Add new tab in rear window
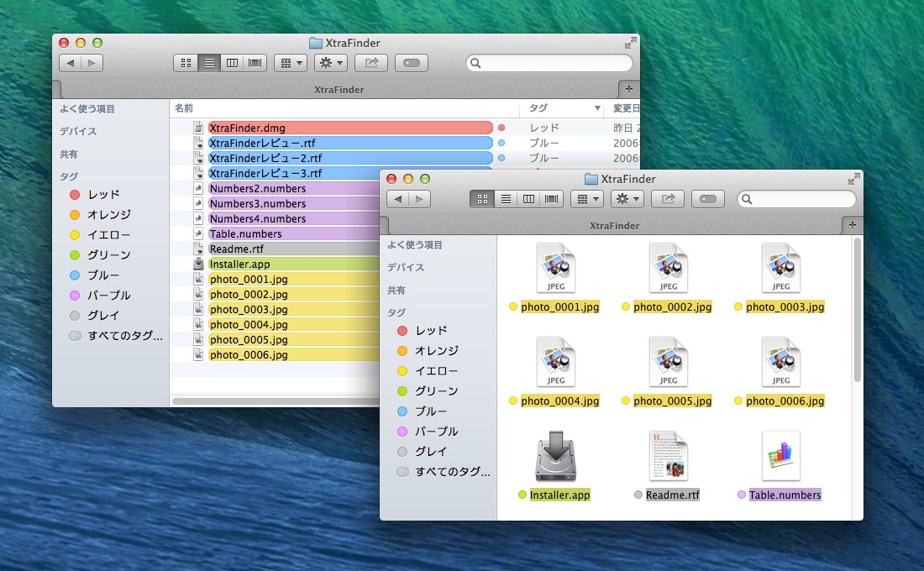 (x=629, y=89)
